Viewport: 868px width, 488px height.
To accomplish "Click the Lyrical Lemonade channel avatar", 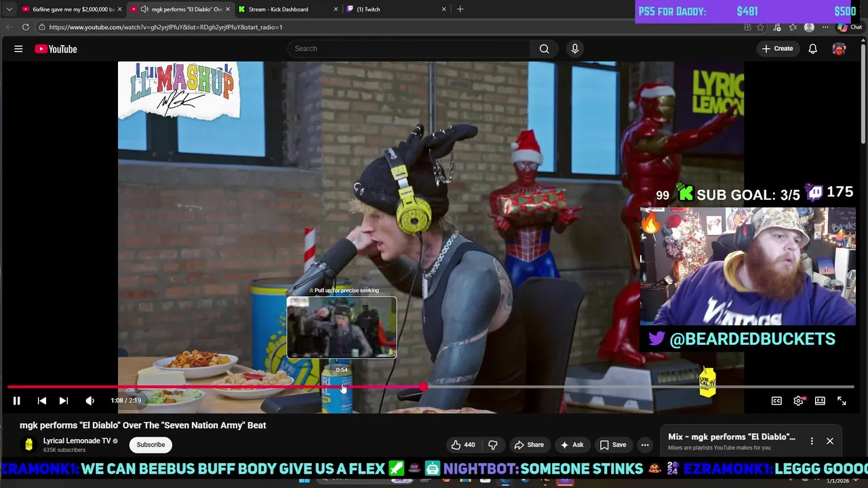I will point(28,445).
